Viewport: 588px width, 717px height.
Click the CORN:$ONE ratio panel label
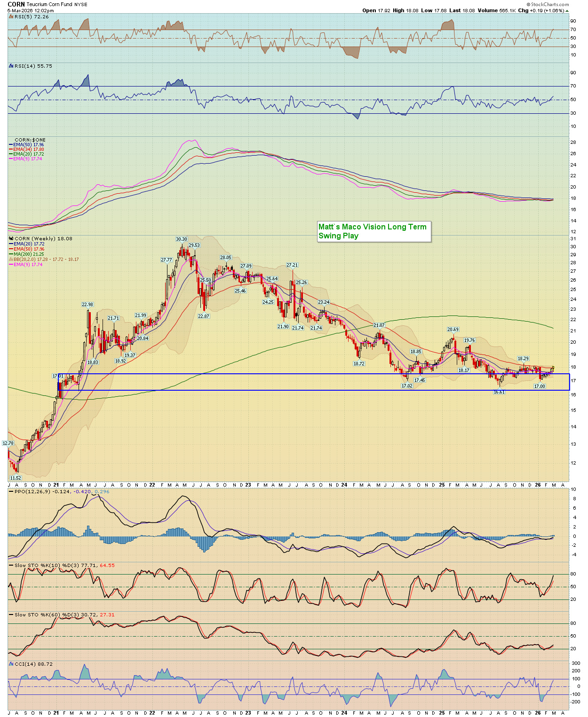30,140
